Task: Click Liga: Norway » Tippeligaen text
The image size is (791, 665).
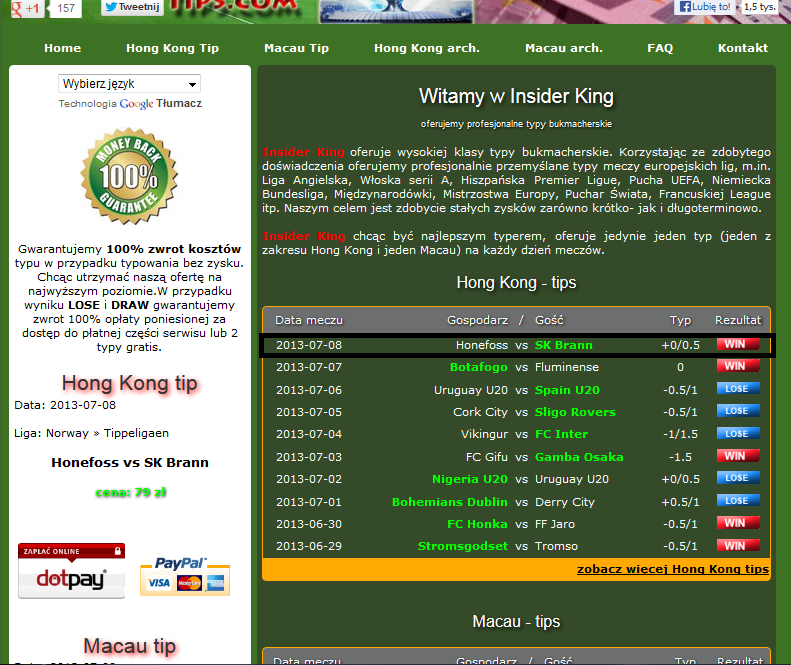Action: point(91,433)
